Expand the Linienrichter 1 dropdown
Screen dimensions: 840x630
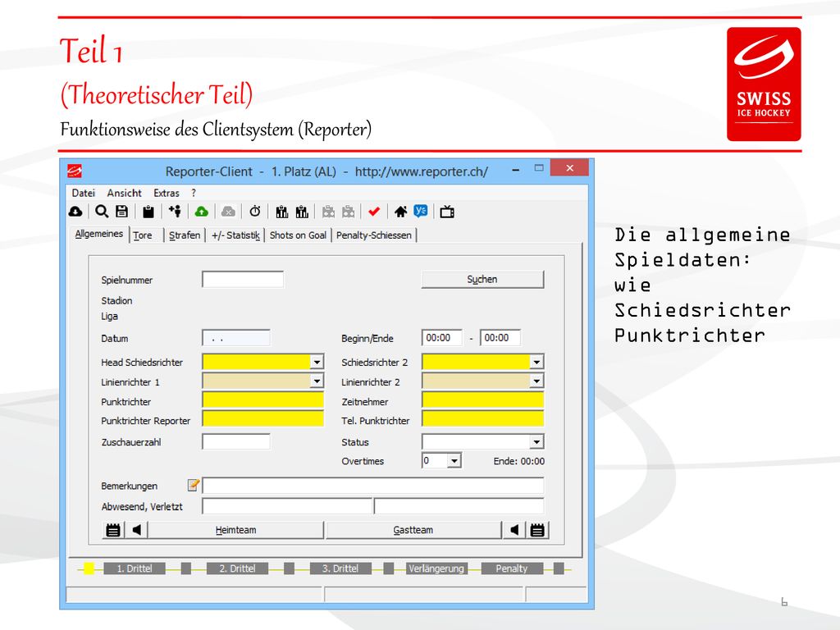point(317,381)
